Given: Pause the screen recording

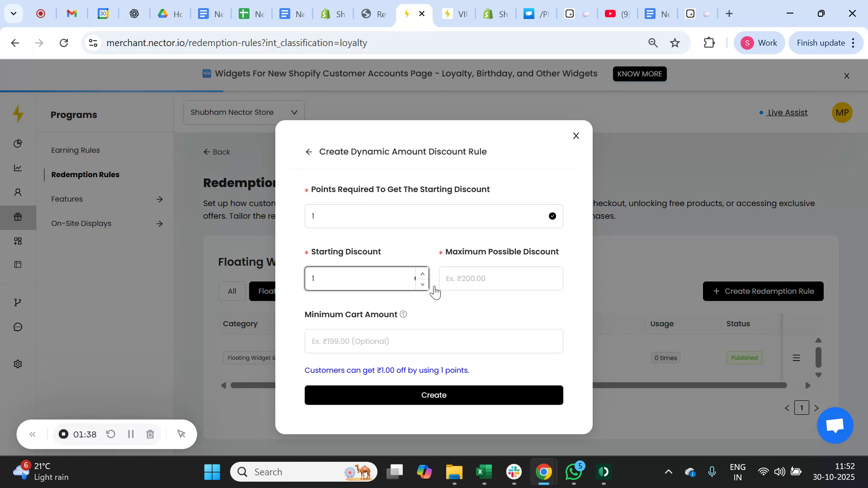Looking at the screenshot, I should coord(131,434).
